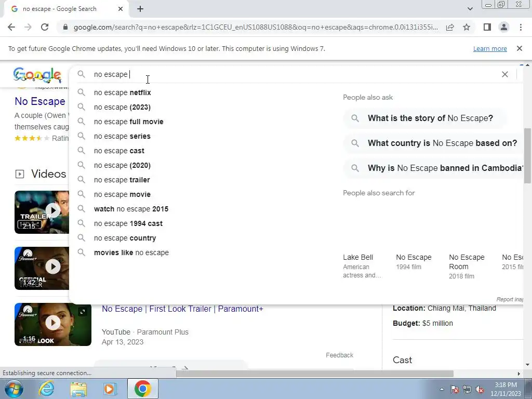Open the 'No Escape 1994 film' related search
Viewport: 532px width, 399px height.
(x=414, y=262)
